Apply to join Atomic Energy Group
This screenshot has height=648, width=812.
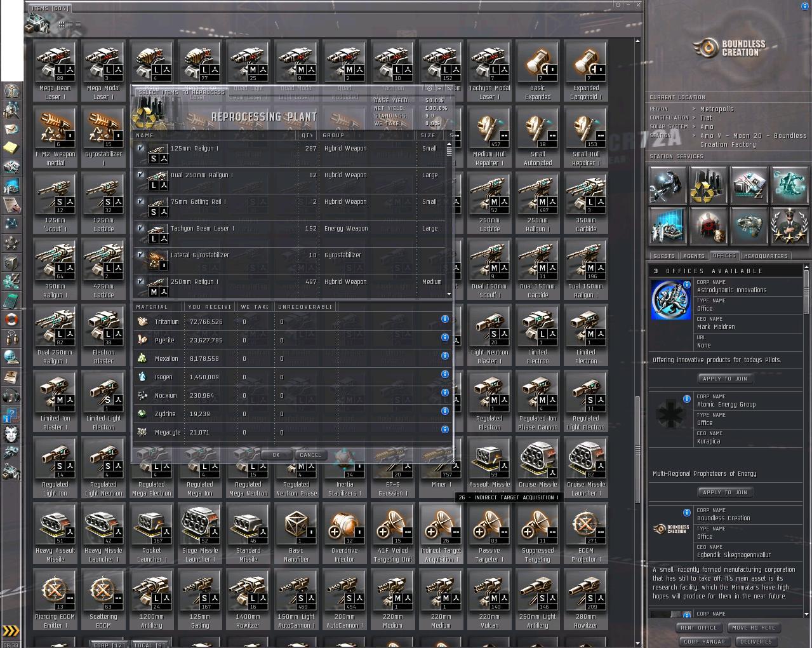[x=724, y=492]
